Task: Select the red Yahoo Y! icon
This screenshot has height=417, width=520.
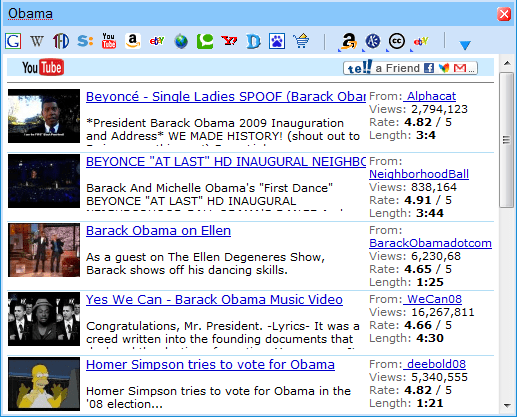Action: pyautogui.click(x=229, y=41)
